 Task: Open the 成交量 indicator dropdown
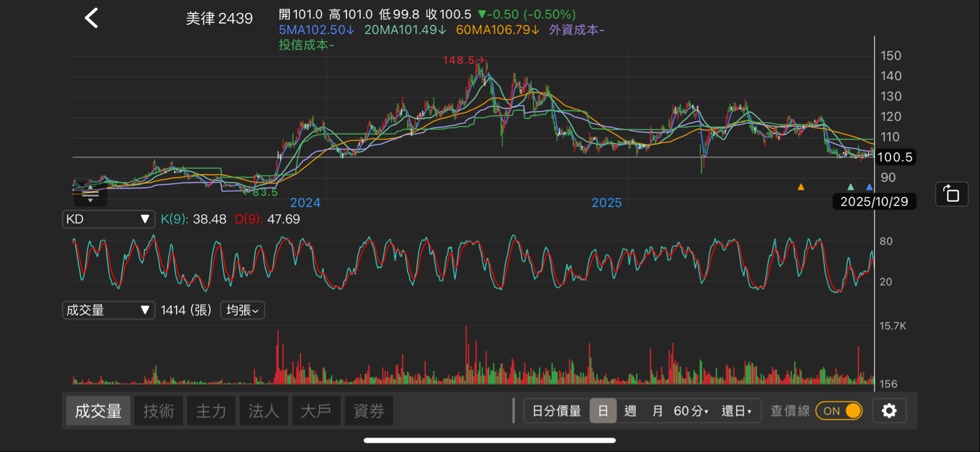108,310
